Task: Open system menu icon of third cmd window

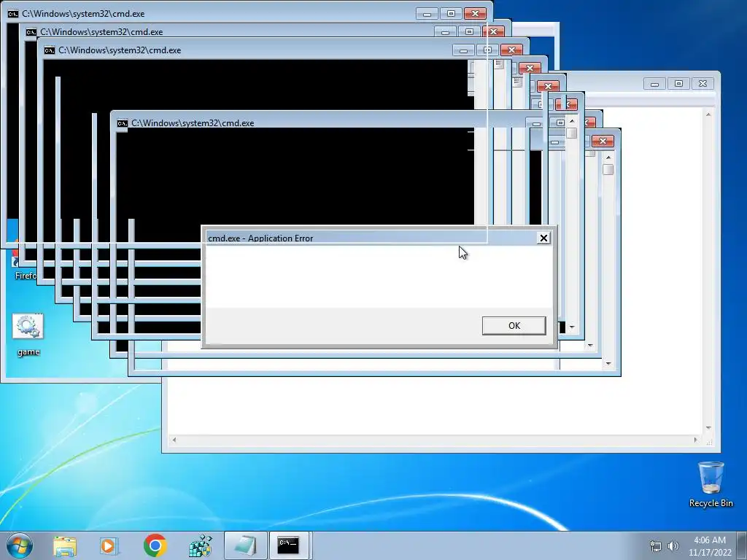Action: click(x=49, y=50)
